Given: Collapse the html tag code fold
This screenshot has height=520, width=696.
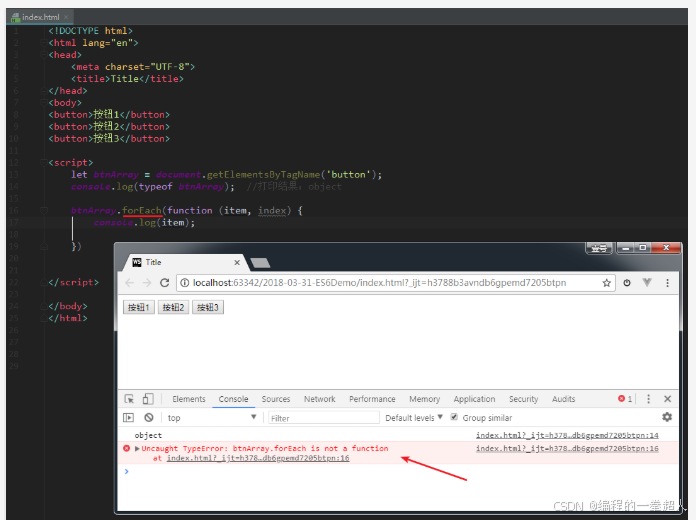Looking at the screenshot, I should [44, 43].
